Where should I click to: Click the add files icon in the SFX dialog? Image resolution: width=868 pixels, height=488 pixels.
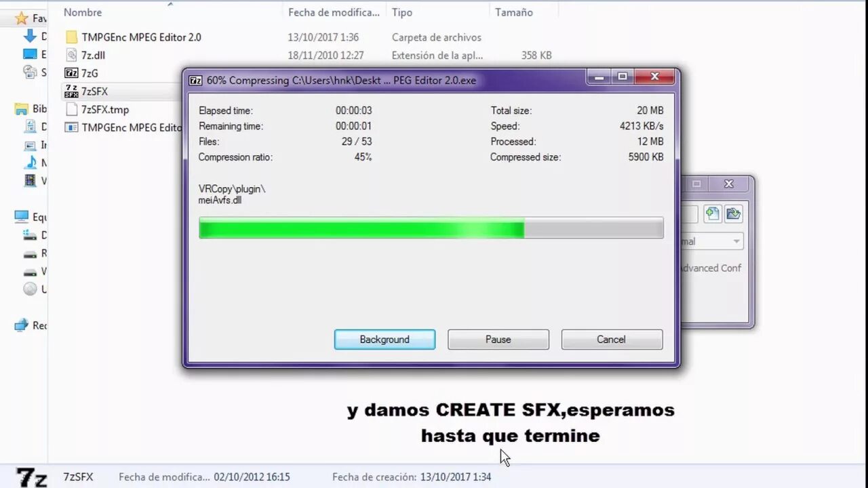tap(713, 213)
